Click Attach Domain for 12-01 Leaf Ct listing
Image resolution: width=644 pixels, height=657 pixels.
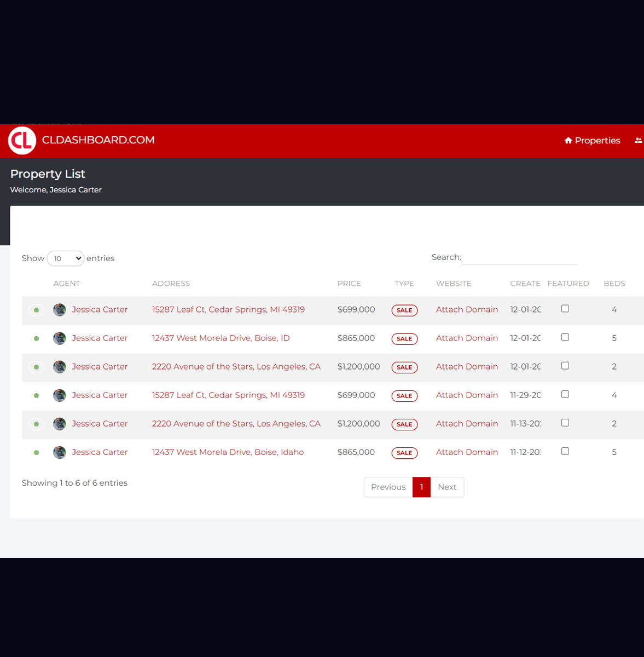click(467, 309)
